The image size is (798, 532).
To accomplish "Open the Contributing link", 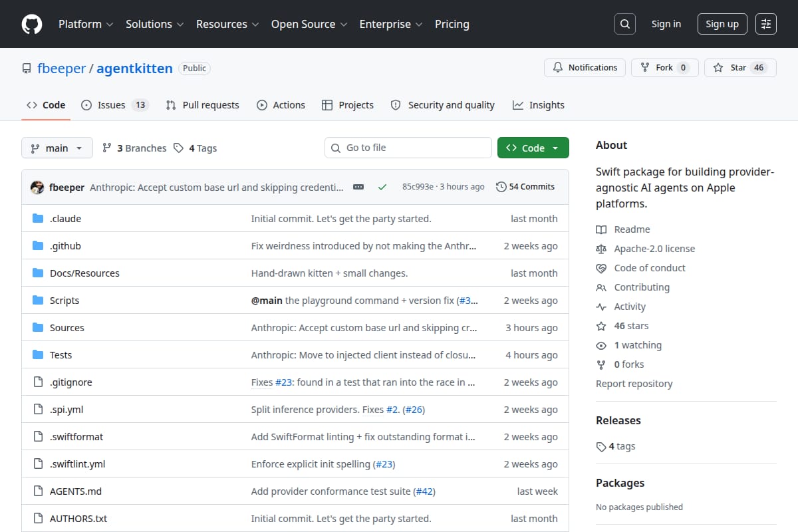I will (x=642, y=287).
